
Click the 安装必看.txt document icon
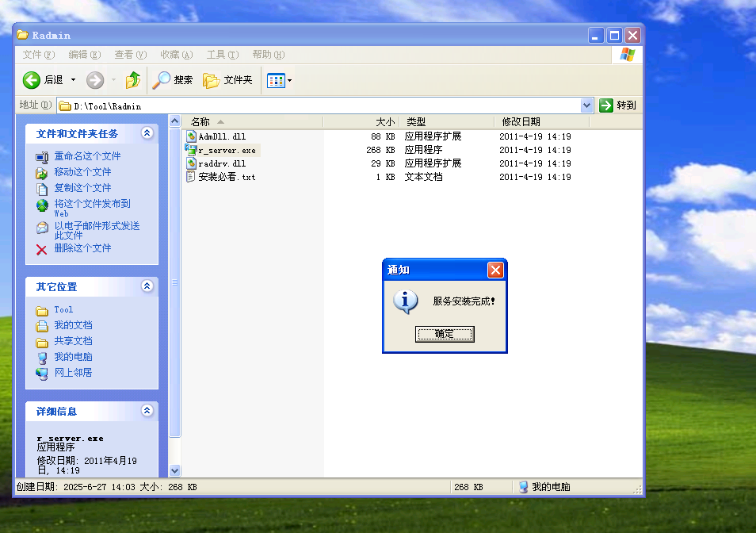coord(191,177)
